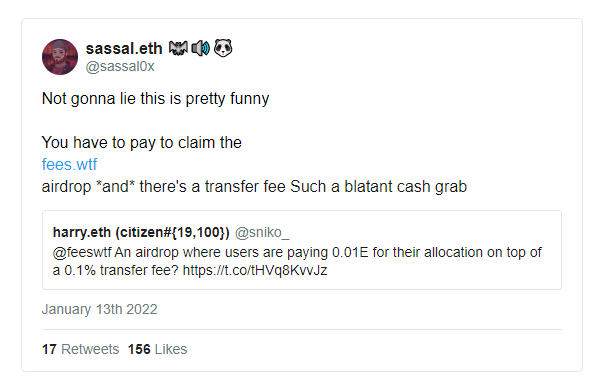This screenshot has height=384, width=600.
Task: View the 156 Likes count
Action: coord(157,349)
